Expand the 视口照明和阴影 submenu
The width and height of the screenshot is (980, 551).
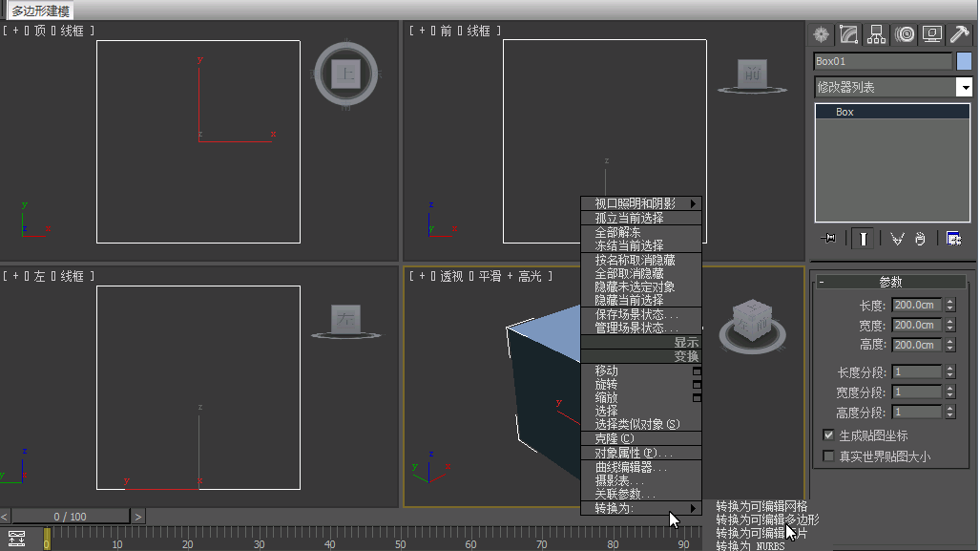641,204
